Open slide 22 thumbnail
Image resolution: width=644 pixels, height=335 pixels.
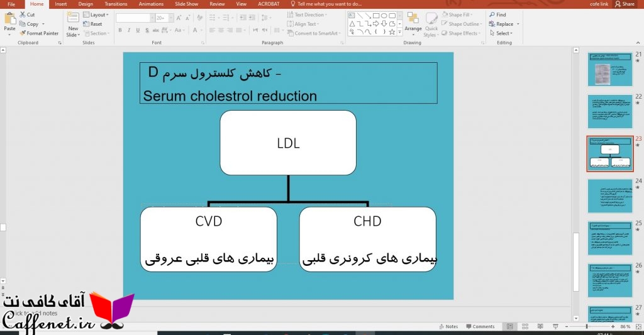click(x=610, y=112)
